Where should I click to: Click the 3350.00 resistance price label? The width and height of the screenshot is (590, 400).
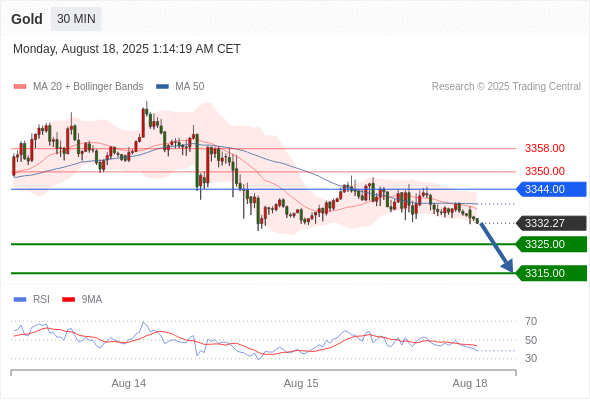[545, 171]
